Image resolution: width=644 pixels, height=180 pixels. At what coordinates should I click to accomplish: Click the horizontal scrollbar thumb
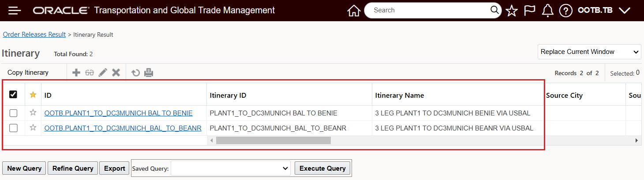point(273,140)
